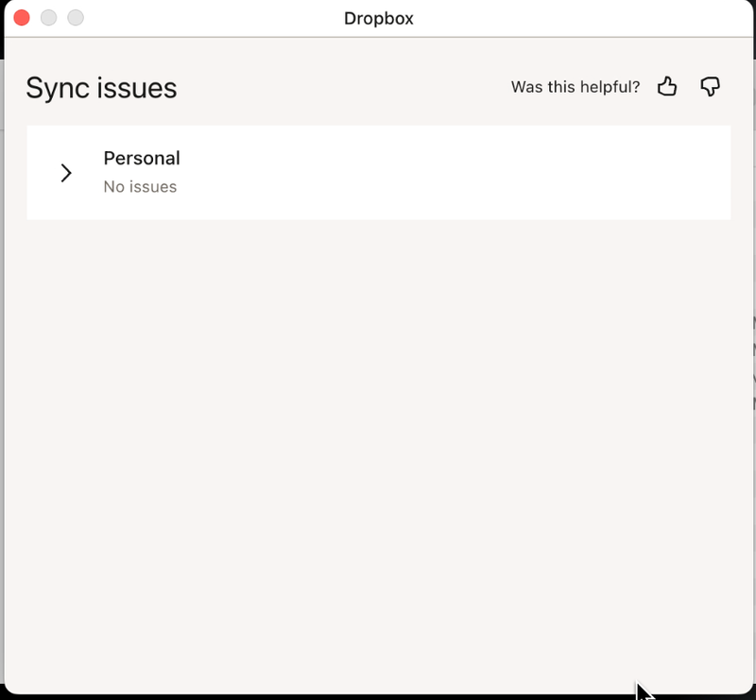Click the thumbs up feedback icon
This screenshot has width=756, height=700.
pyautogui.click(x=667, y=87)
